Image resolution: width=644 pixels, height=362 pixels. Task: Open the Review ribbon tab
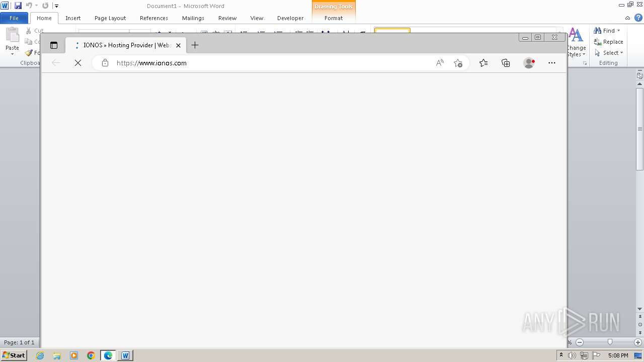[x=227, y=18]
